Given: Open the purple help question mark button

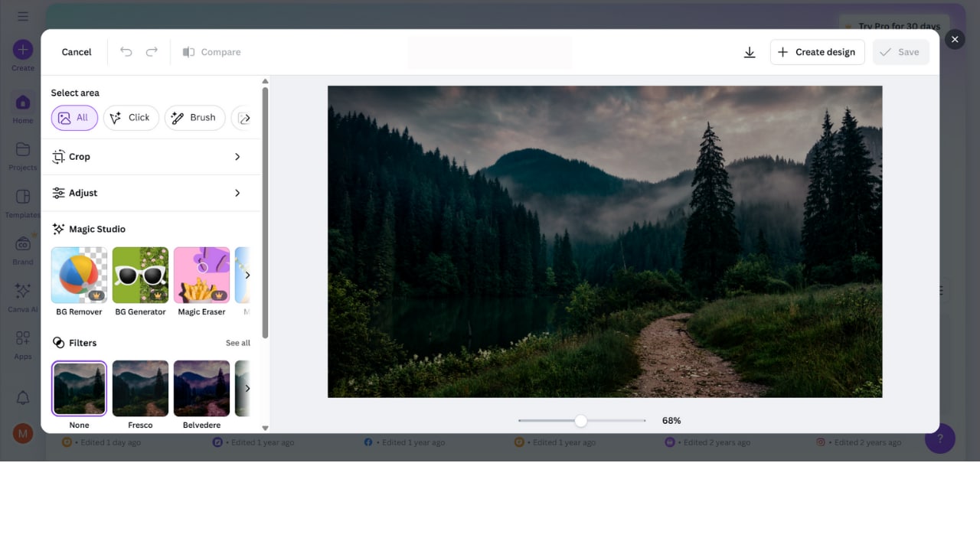Looking at the screenshot, I should point(939,439).
